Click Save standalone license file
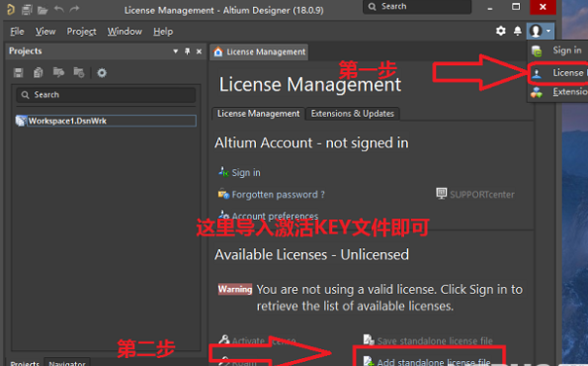 (435, 341)
